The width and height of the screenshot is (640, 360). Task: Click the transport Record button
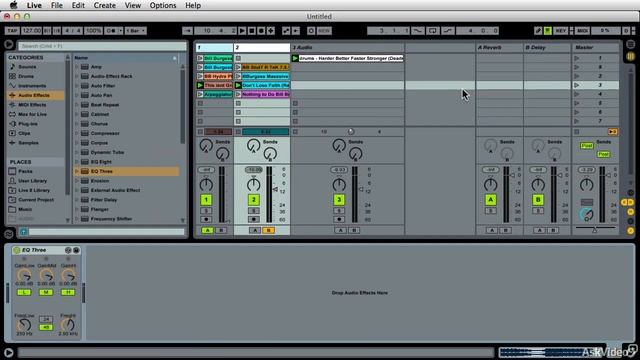(261, 31)
